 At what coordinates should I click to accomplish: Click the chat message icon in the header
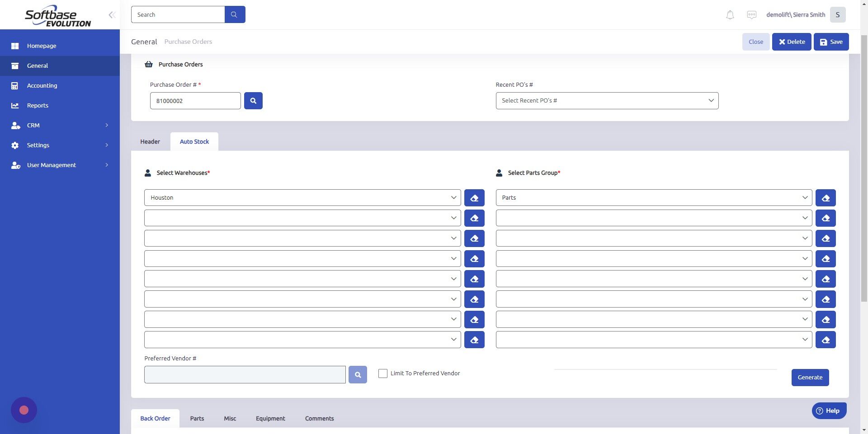point(751,14)
